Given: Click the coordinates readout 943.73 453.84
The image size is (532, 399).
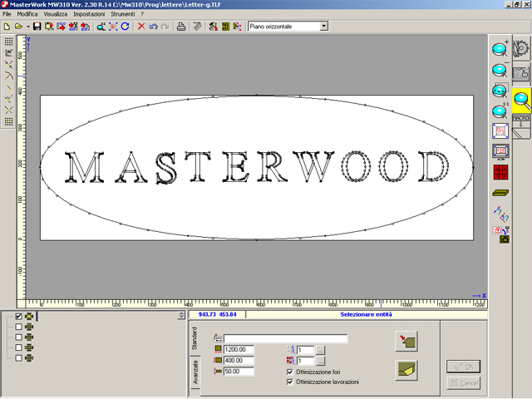Looking at the screenshot, I should (x=217, y=314).
